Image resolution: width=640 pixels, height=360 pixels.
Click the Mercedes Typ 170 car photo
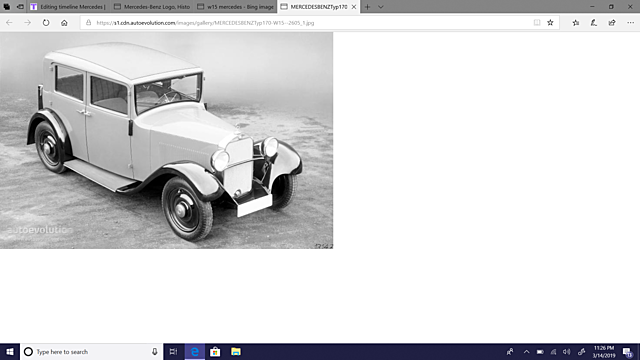click(x=167, y=140)
